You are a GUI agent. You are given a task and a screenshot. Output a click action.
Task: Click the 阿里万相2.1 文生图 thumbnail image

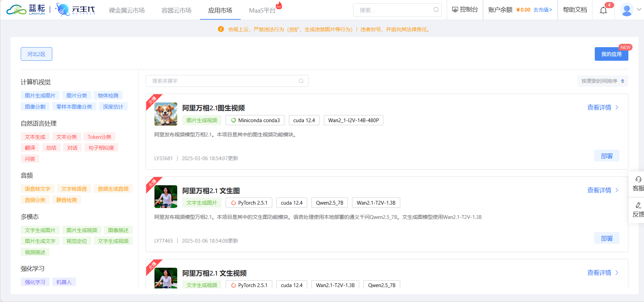166,196
